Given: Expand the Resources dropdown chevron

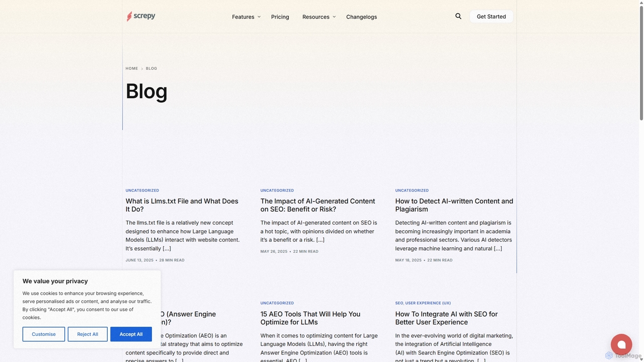Looking at the screenshot, I should [334, 17].
